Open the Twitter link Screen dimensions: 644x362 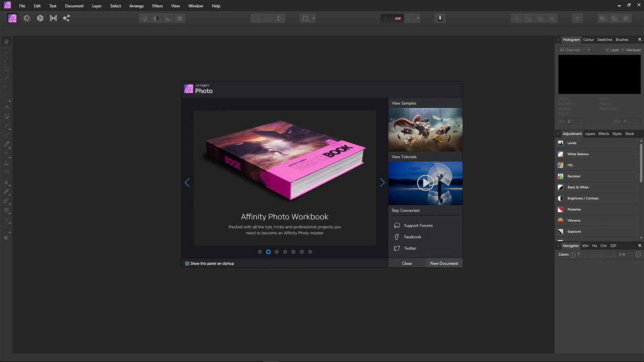[x=410, y=248]
